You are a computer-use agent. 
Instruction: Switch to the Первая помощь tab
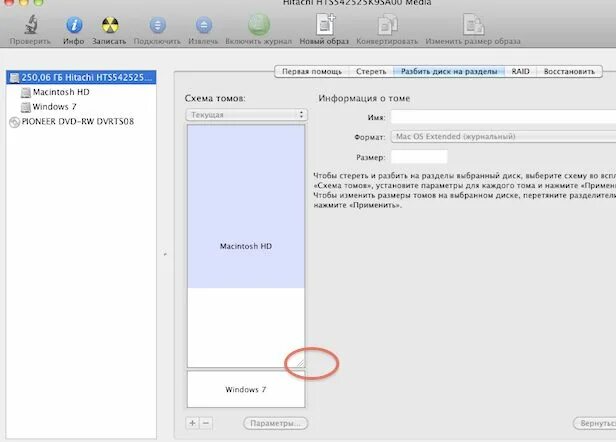pyautogui.click(x=312, y=72)
